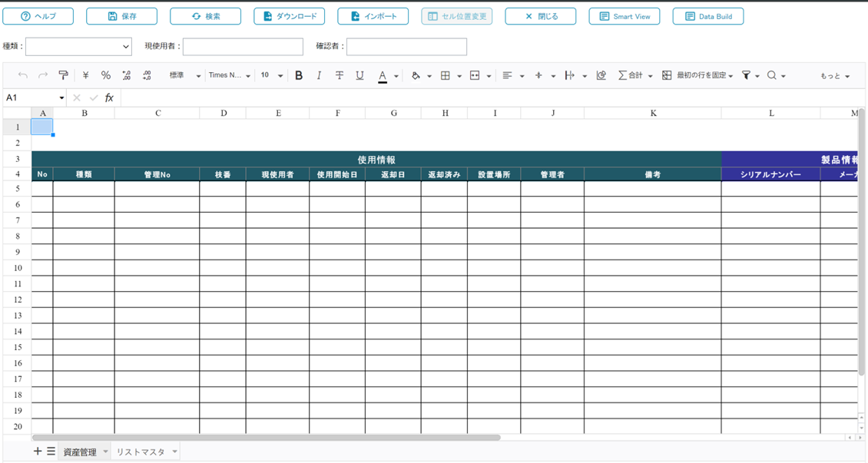
Task: Add a new sheet with plus icon
Action: point(38,451)
